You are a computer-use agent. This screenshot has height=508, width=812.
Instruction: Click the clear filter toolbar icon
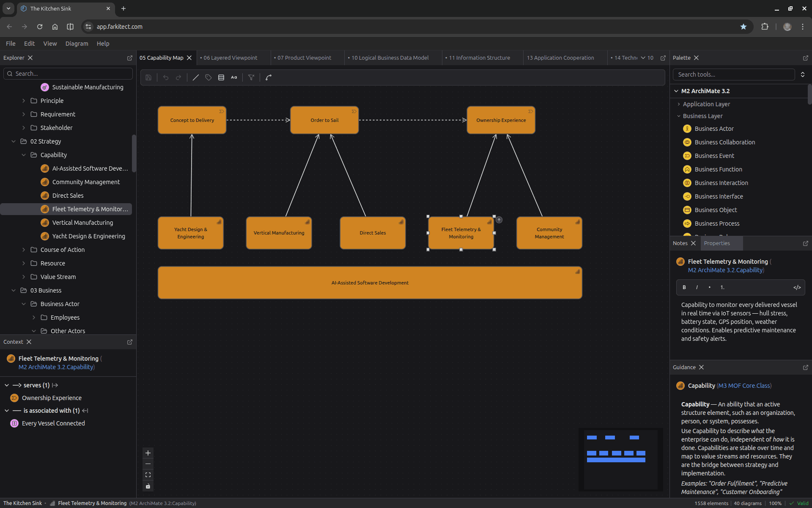pos(251,77)
